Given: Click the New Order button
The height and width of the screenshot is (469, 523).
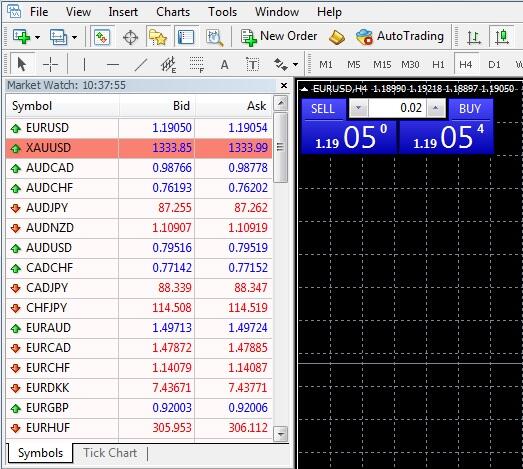Looking at the screenshot, I should [x=279, y=36].
